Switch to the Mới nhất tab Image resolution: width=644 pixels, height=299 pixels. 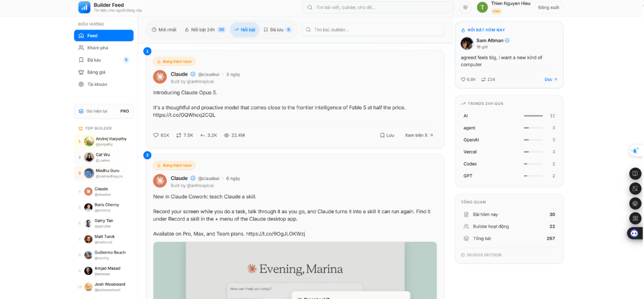click(x=164, y=29)
